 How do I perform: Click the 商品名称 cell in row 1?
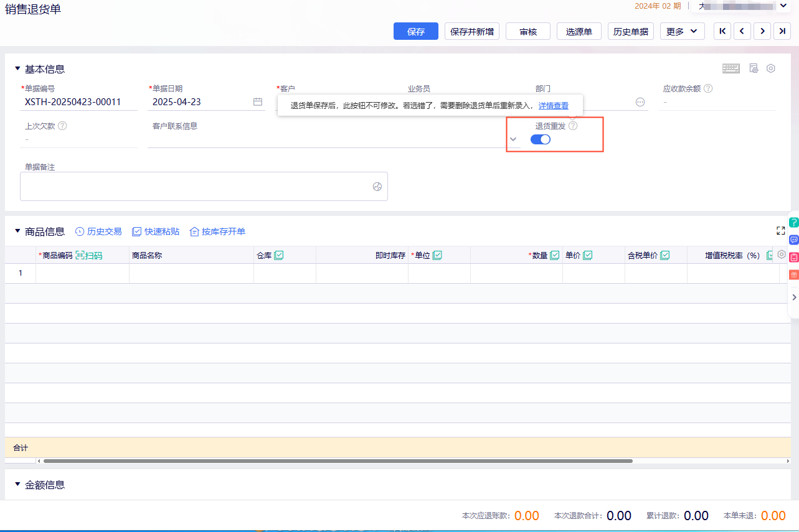192,273
